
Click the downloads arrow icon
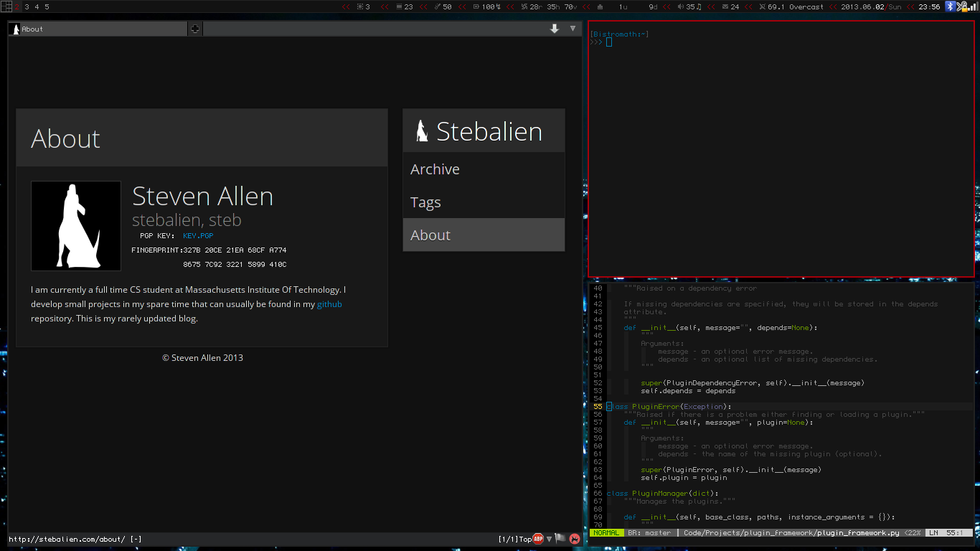pyautogui.click(x=555, y=29)
